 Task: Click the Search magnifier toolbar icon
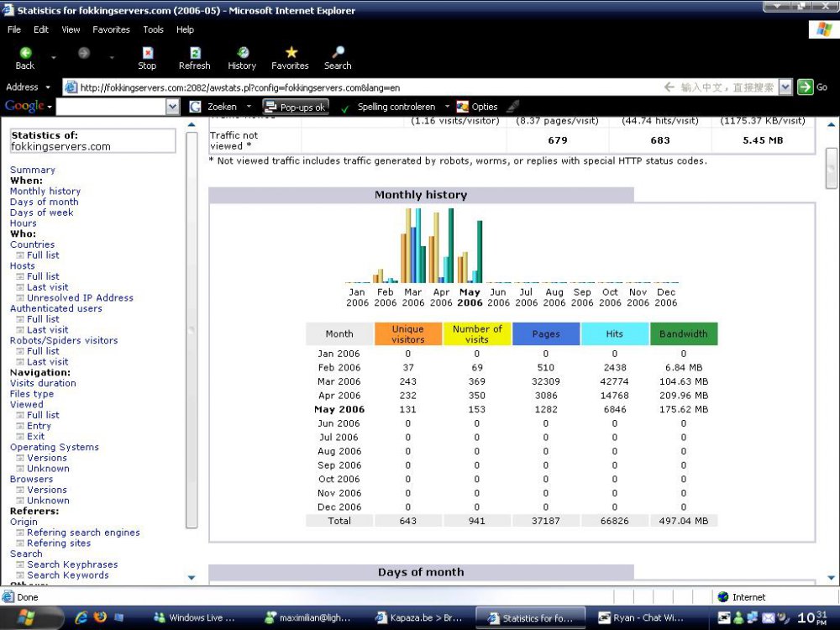coord(338,53)
